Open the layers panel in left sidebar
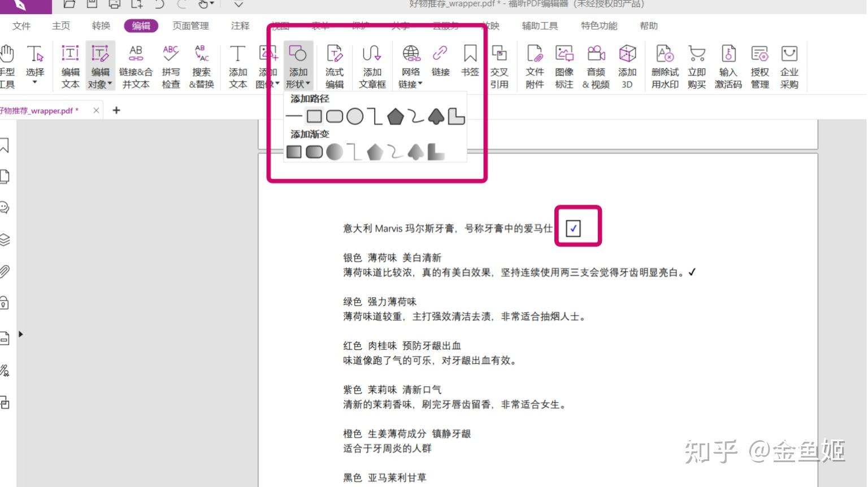The image size is (868, 487). coord(5,240)
